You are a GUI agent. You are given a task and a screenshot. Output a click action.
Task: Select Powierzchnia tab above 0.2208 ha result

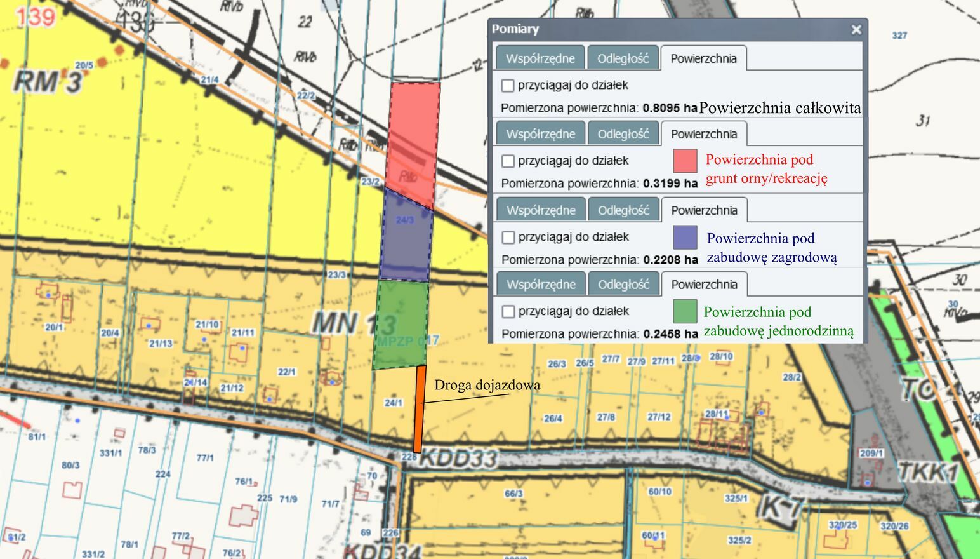click(x=704, y=210)
